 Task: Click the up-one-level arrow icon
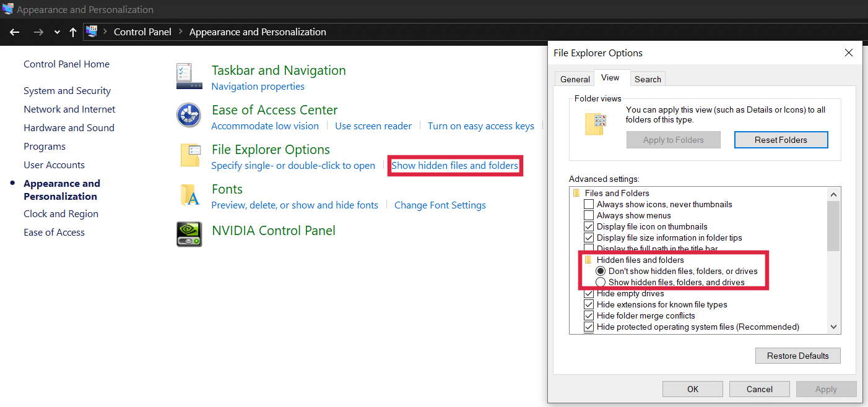72,32
